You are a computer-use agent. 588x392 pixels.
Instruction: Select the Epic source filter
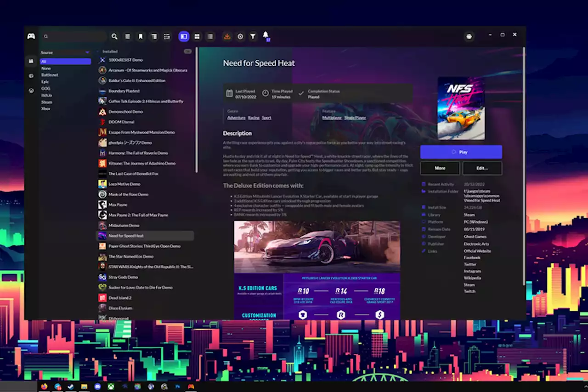click(45, 81)
